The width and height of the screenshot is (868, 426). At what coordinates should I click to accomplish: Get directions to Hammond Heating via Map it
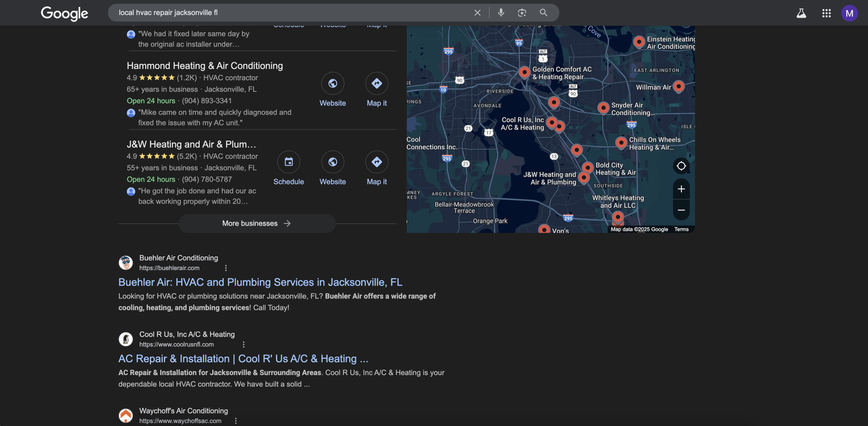click(376, 84)
